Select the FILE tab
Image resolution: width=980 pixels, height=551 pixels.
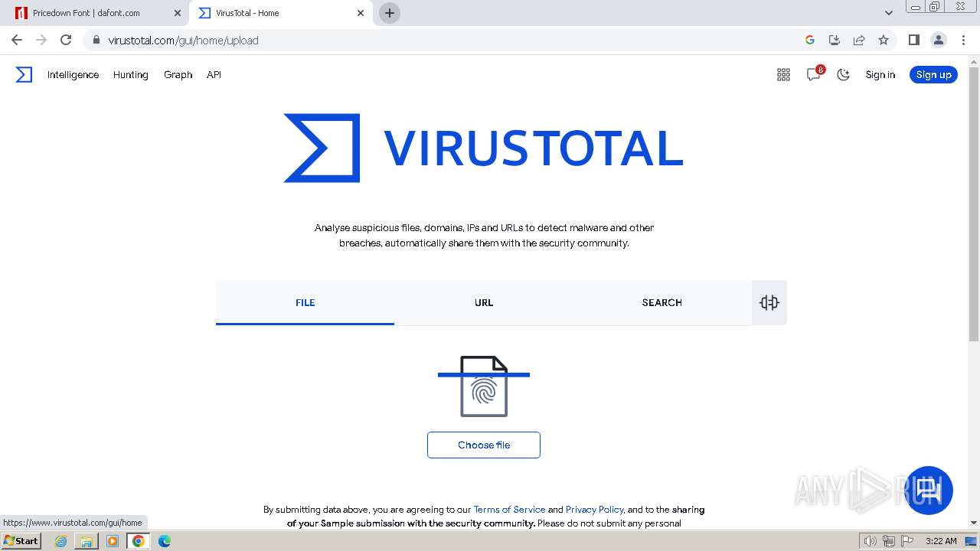305,302
